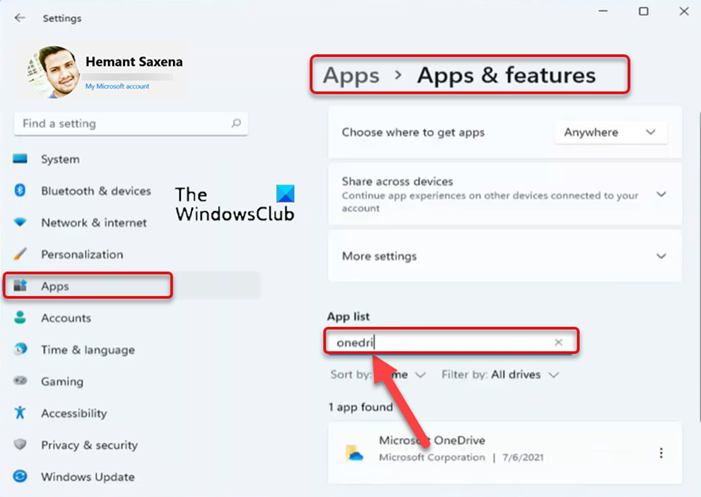Open the Anywhere apps source dropdown
This screenshot has width=701, height=497.
pyautogui.click(x=610, y=132)
